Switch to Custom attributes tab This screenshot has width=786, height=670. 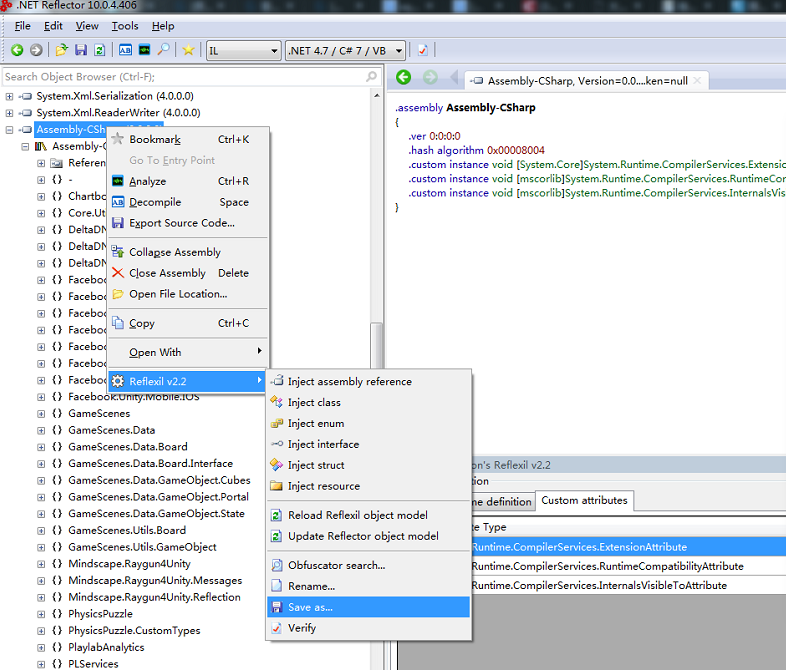point(584,501)
